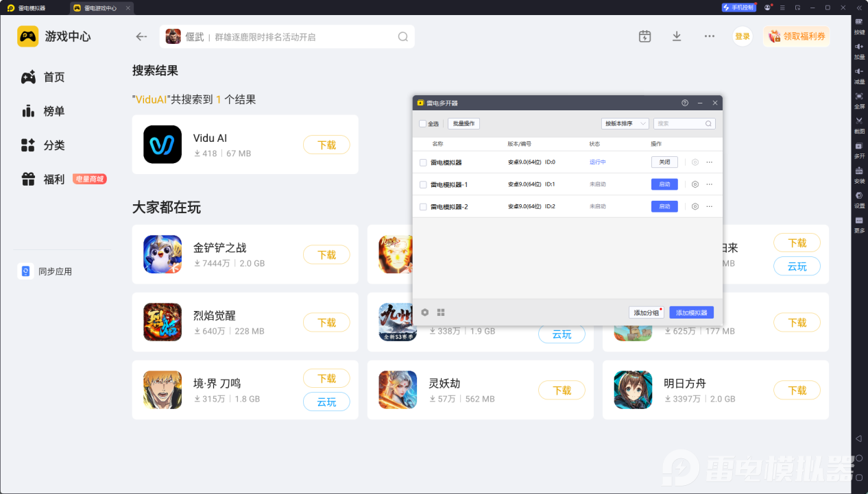Click the Android back triangle in the sidebar
Screen dimensions: 868x494
coord(859,439)
